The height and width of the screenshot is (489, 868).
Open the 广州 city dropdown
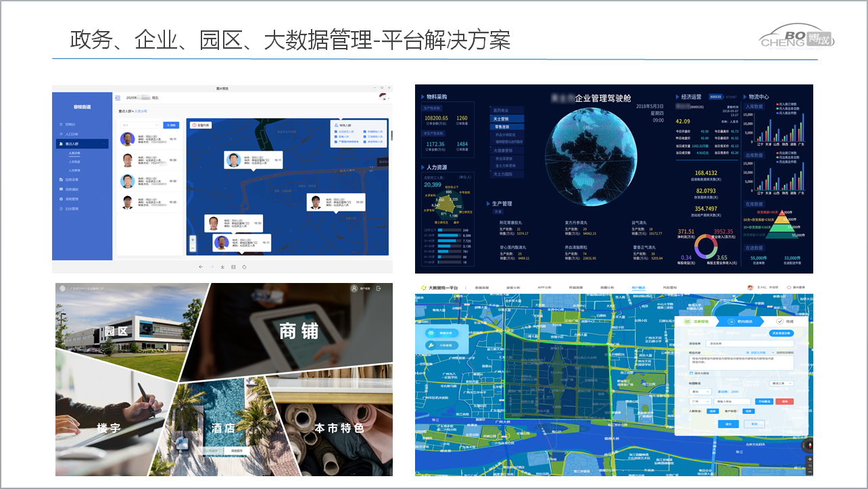tap(699, 401)
